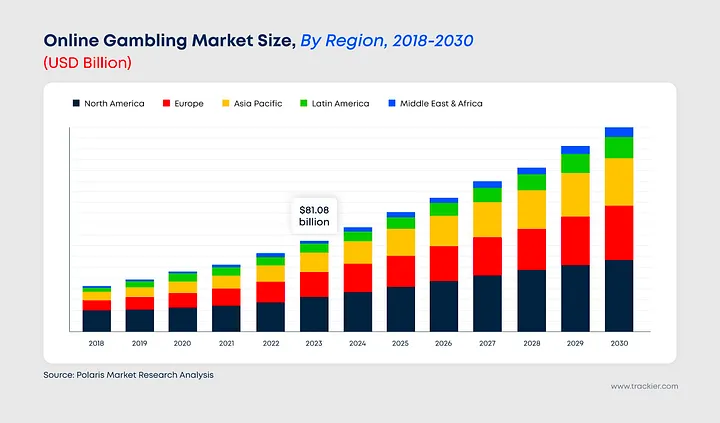Click the Asia Pacific segment of 2028 bar

pyautogui.click(x=532, y=209)
